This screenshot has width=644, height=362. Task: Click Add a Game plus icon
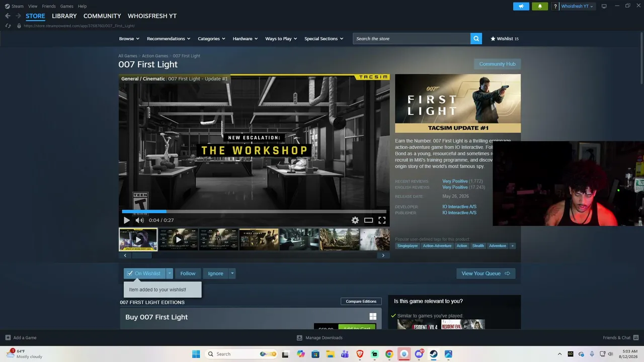8,338
